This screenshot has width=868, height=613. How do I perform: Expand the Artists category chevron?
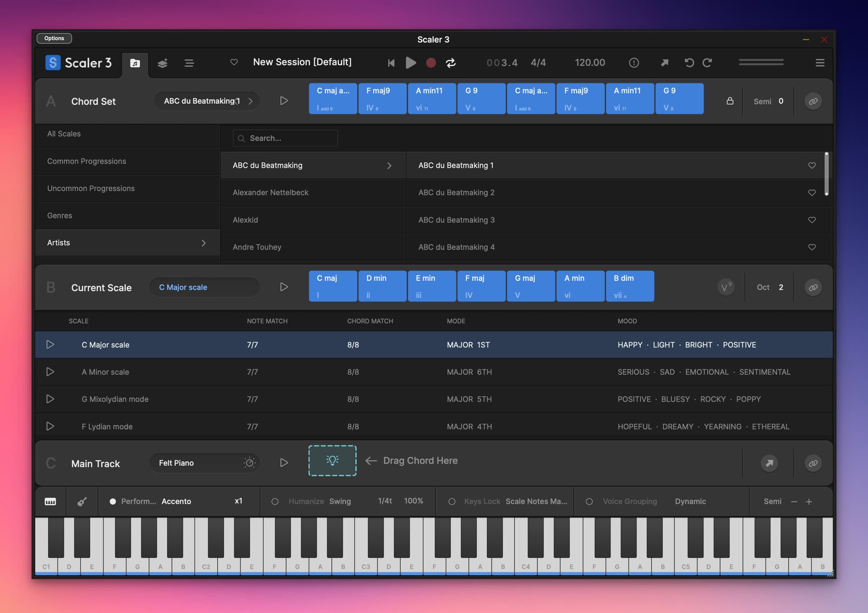pos(203,243)
